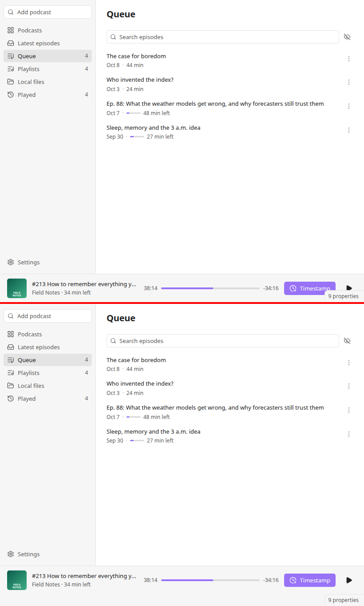364x606 pixels.
Task: Open Latest episodes in the upper sidebar
Action: [47, 43]
